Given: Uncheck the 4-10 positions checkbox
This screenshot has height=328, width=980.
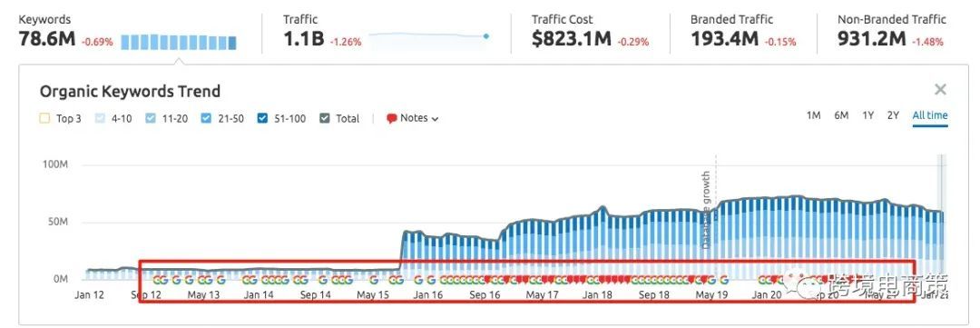Looking at the screenshot, I should [x=100, y=118].
